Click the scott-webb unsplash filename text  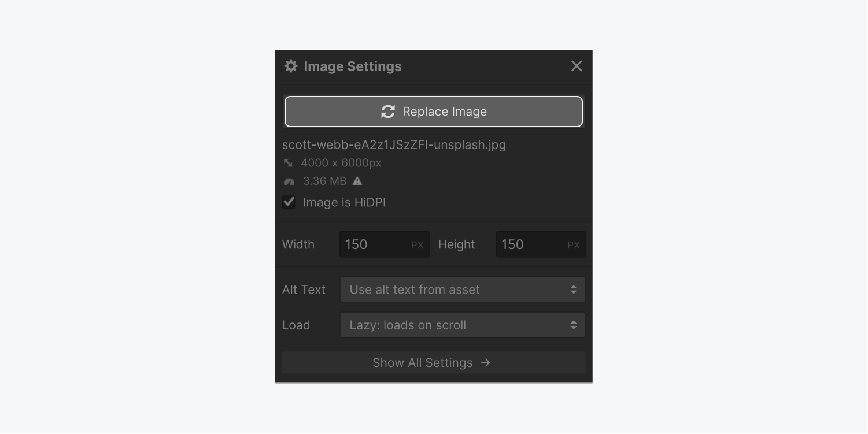(x=394, y=144)
